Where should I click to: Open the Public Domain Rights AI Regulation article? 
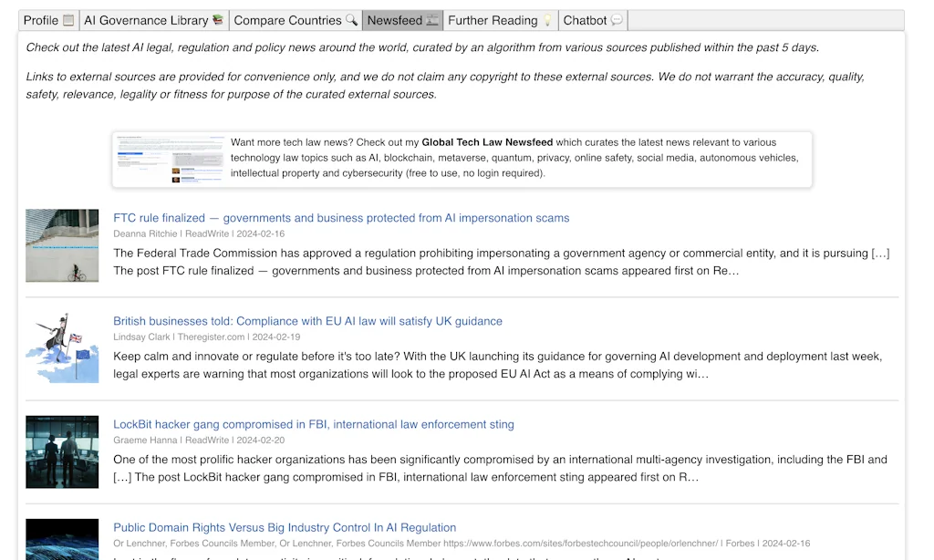[x=284, y=527]
